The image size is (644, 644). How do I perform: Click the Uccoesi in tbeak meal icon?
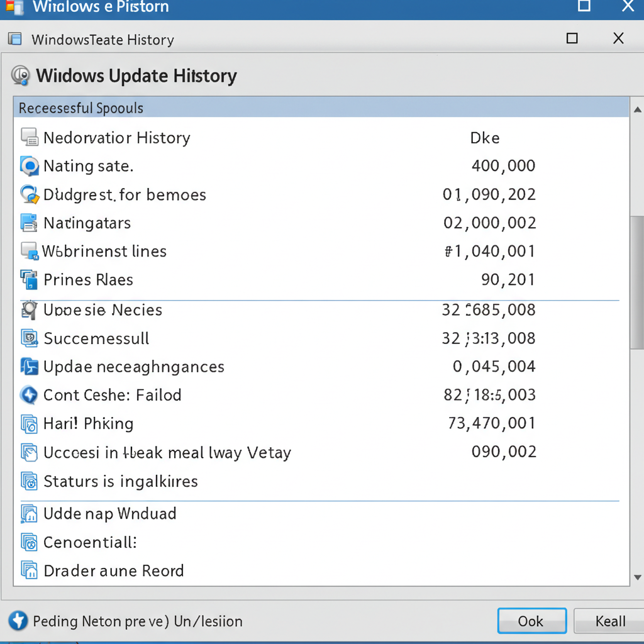coord(29,453)
